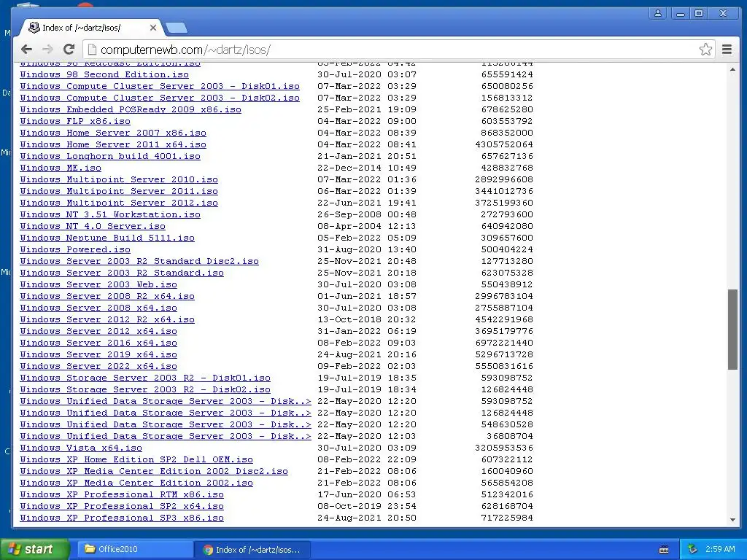Select the date 26-Sep-2008 00:48
The width and height of the screenshot is (747, 560).
tap(367, 215)
